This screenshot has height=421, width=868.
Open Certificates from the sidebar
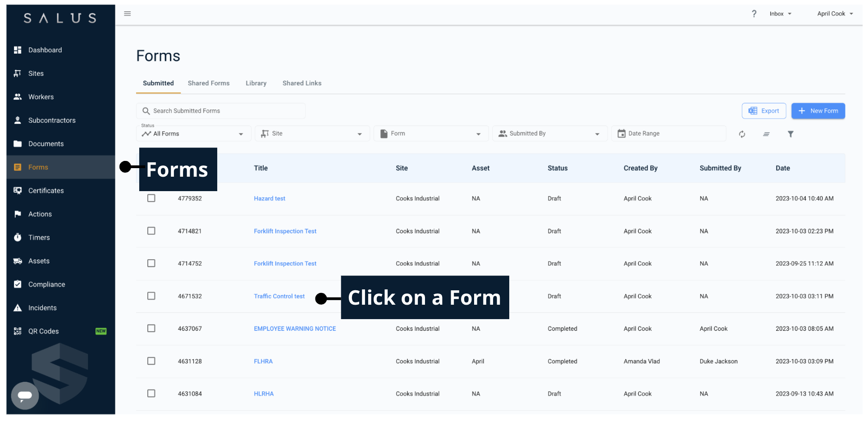click(46, 191)
